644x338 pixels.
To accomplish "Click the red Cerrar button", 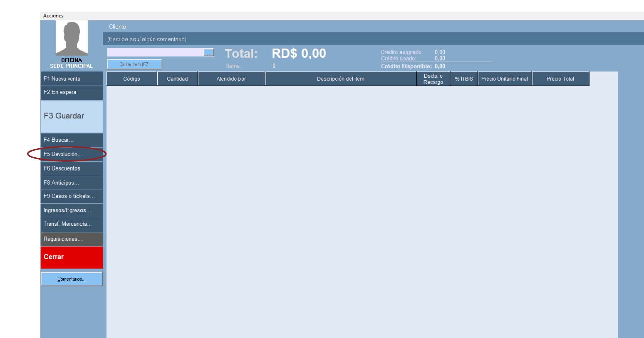I will [x=71, y=257].
